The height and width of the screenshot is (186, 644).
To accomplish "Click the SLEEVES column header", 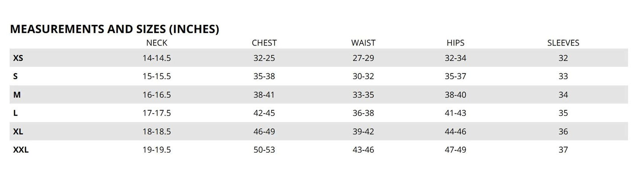I will tap(563, 43).
